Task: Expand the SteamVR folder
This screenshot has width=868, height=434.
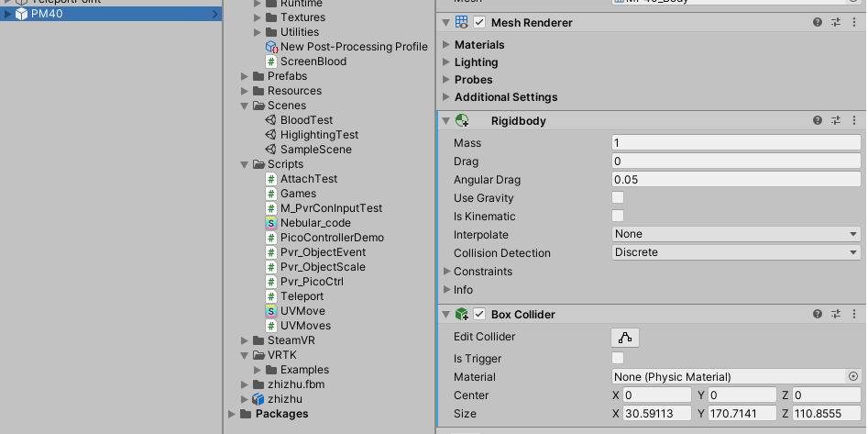Action: 245,340
